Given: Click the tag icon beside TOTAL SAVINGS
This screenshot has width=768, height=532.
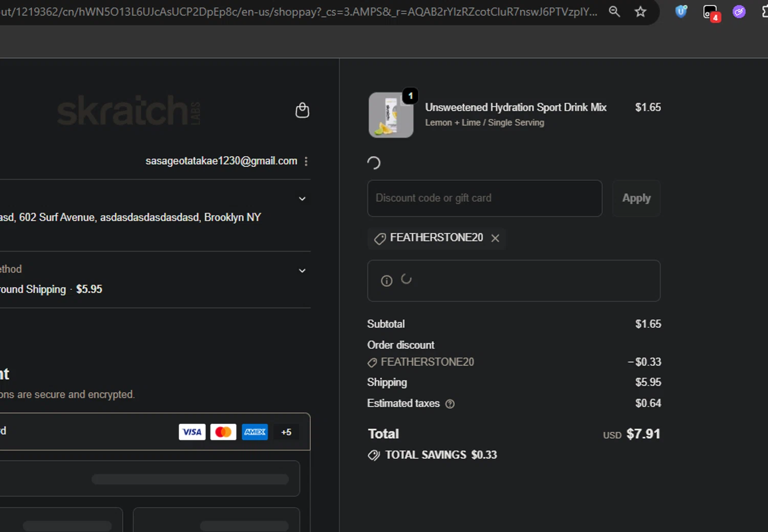Looking at the screenshot, I should tap(374, 455).
